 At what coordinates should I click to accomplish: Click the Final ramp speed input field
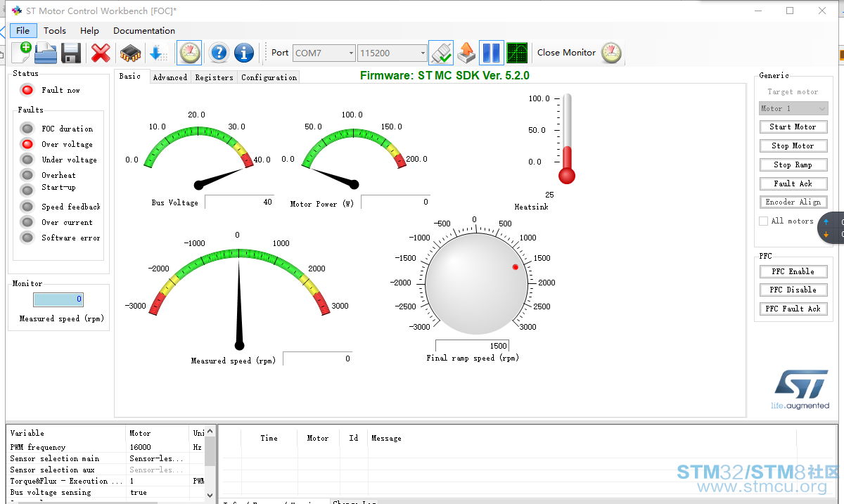coord(472,346)
